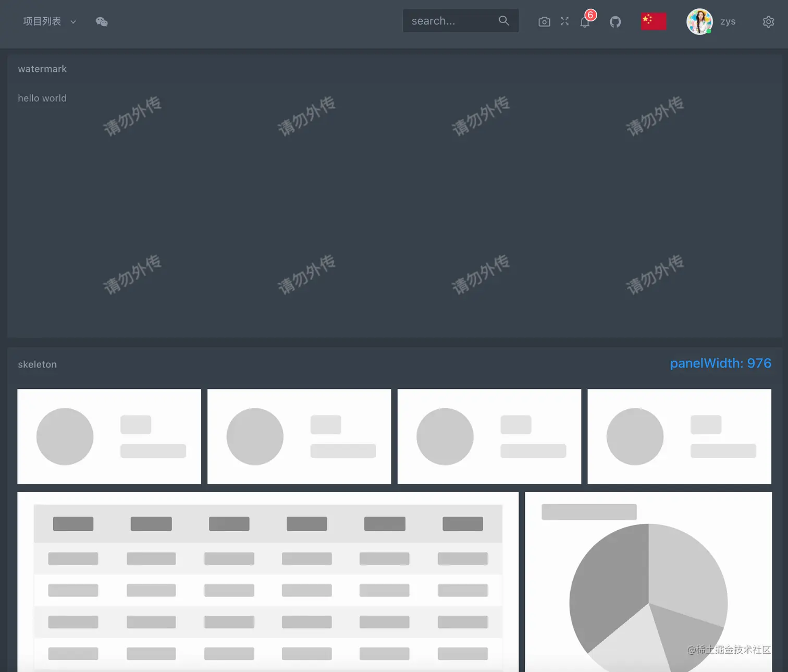Viewport: 788px width, 672px height.
Task: Take a screenshot with camera icon
Action: pyautogui.click(x=544, y=21)
